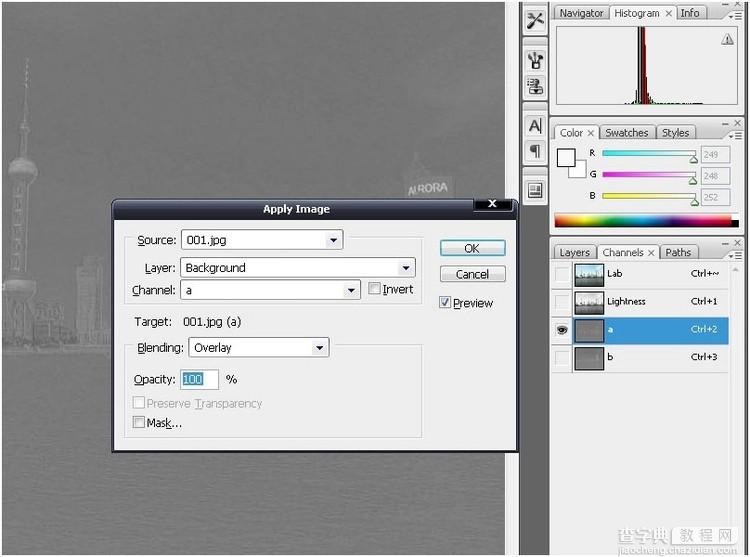The image size is (750, 557).
Task: Switch to the Paths tab
Action: [678, 252]
